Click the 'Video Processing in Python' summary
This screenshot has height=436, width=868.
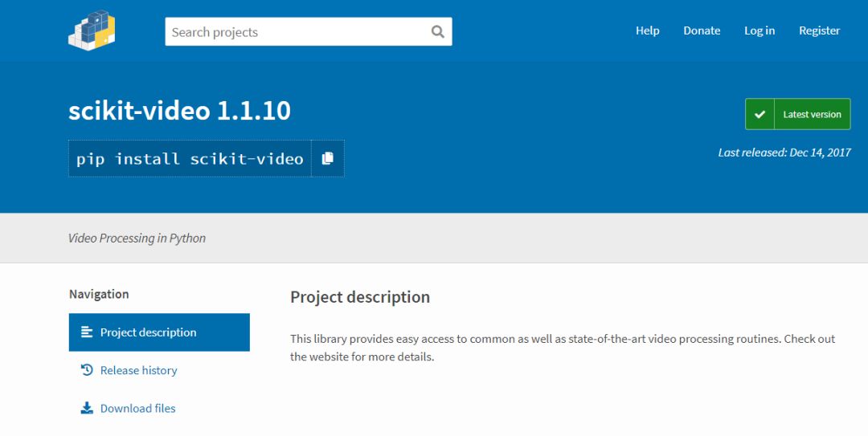pos(137,238)
